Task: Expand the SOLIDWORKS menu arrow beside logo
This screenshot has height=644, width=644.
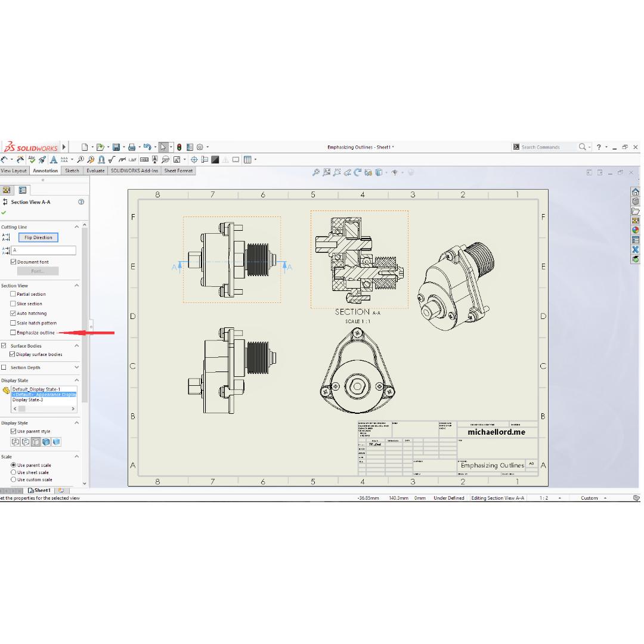Action: (64, 147)
